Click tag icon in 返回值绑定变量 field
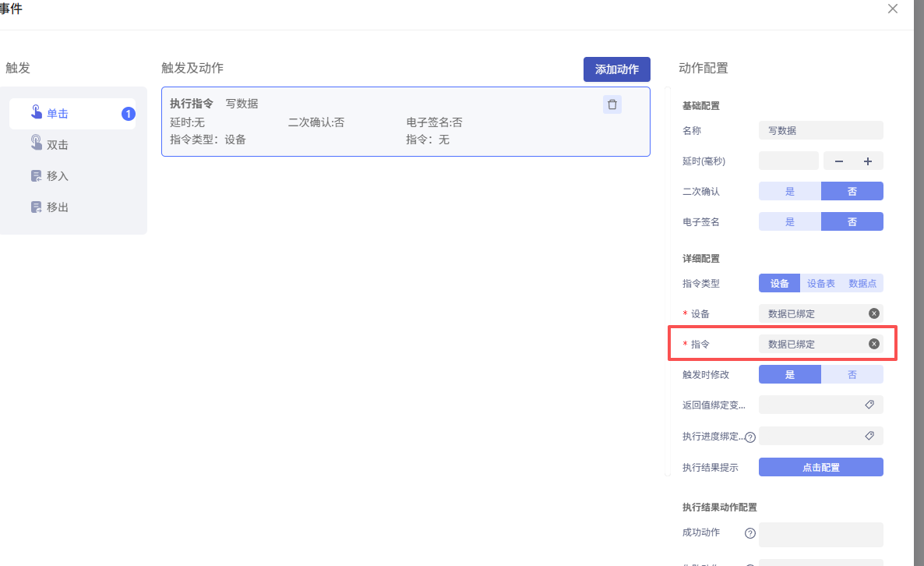 tap(869, 405)
